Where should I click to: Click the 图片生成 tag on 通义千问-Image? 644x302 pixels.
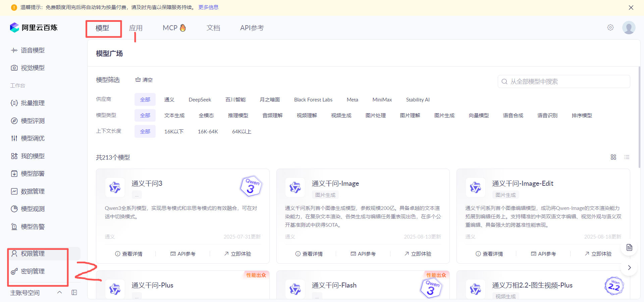325,195
